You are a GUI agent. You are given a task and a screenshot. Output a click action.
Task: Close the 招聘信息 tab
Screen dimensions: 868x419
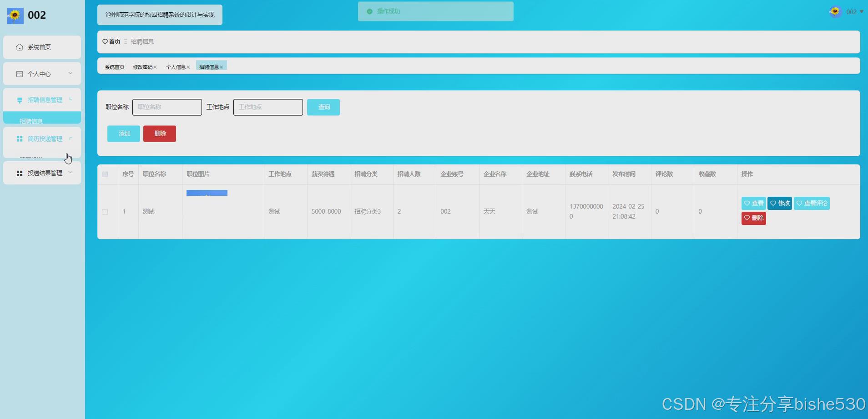(222, 67)
